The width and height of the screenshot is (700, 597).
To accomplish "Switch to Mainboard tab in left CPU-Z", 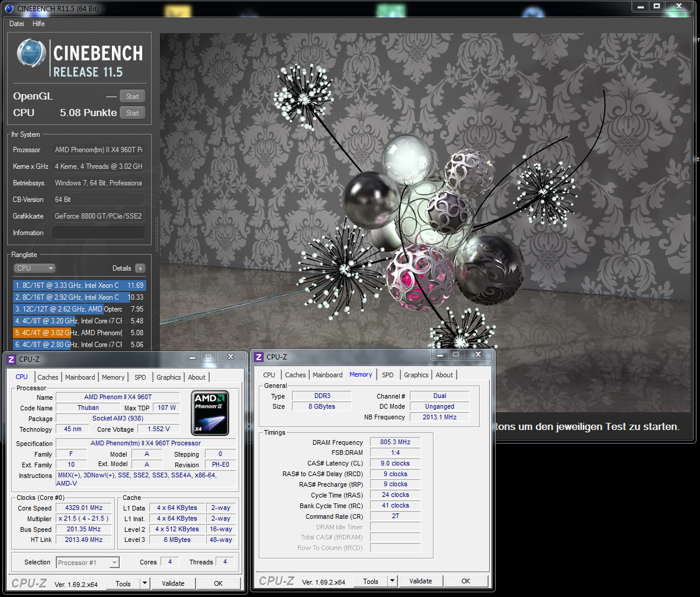I will tap(80, 377).
